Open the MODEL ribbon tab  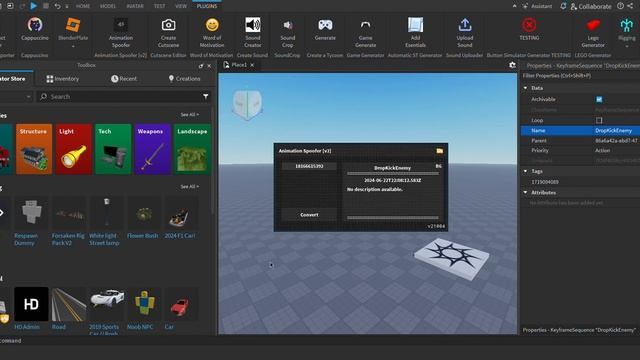coord(108,6)
